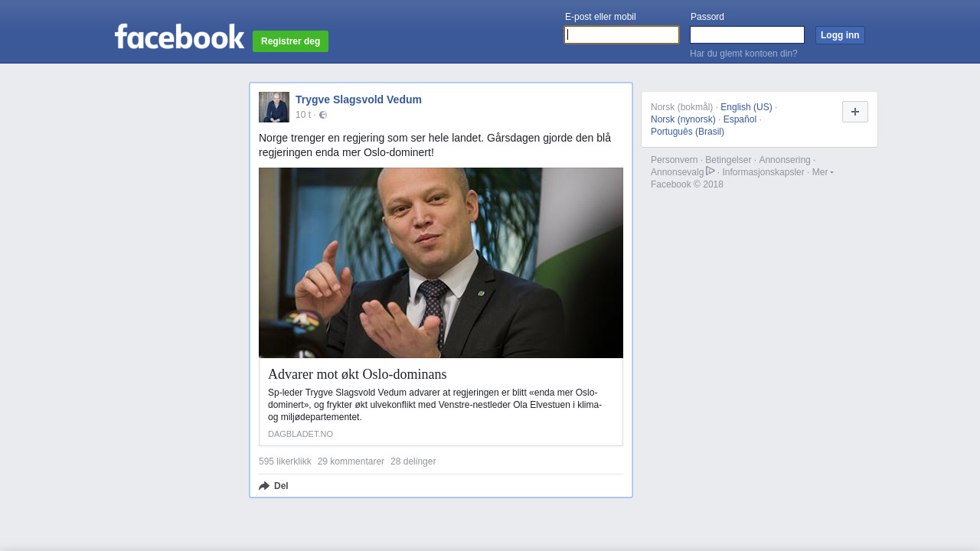Click the article description starting Sp-leder
This screenshot has height=551, width=980.
pos(435,405)
